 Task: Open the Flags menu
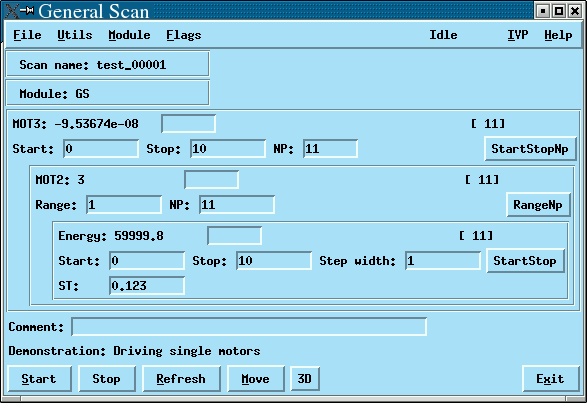click(183, 35)
